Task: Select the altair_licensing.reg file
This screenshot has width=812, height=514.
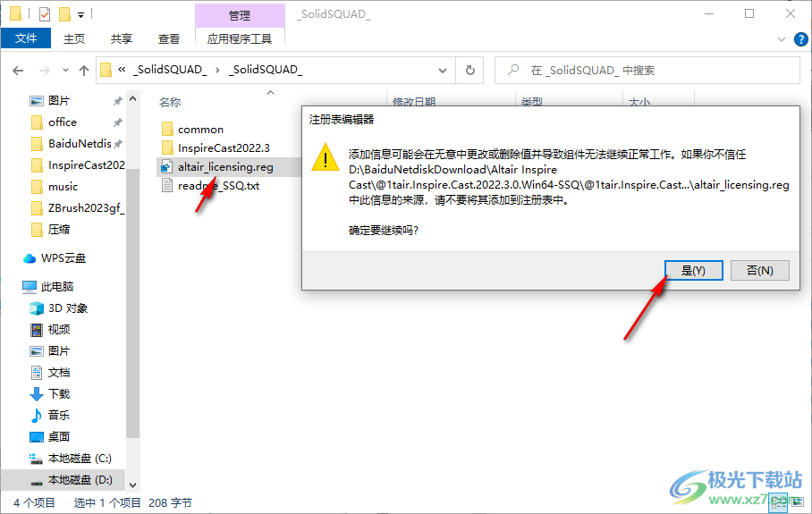Action: (225, 167)
